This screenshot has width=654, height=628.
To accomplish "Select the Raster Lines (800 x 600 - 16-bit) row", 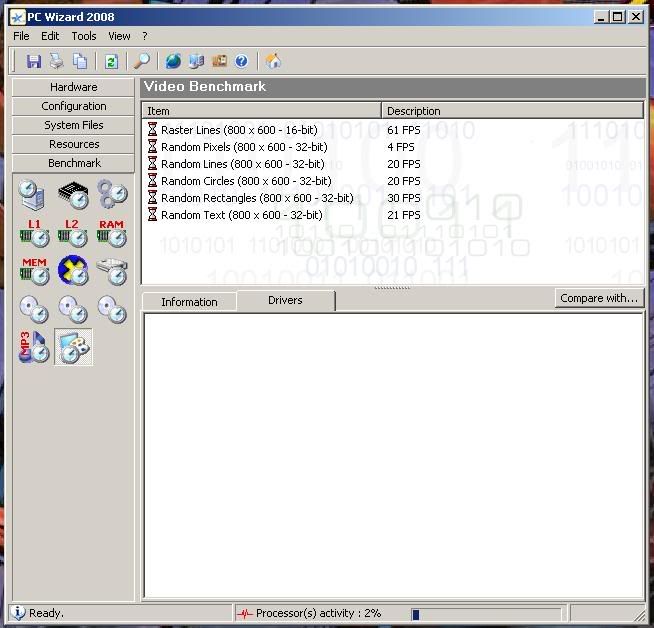I will (x=392, y=130).
